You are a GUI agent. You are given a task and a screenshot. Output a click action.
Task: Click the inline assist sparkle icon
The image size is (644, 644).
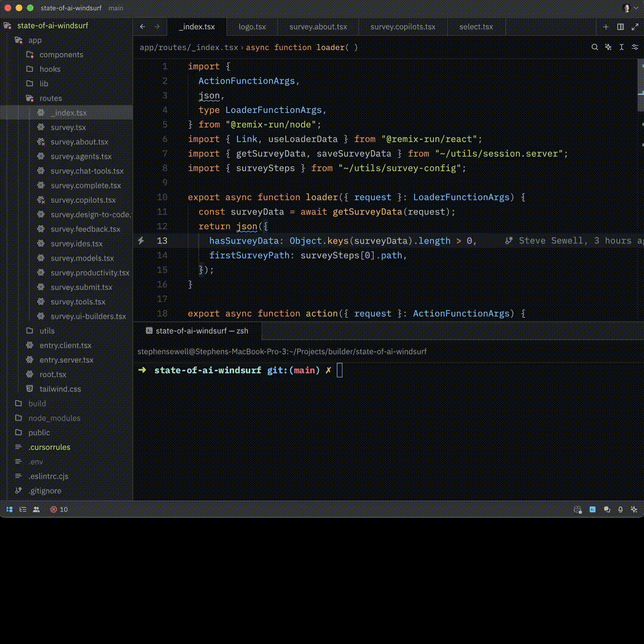pyautogui.click(x=608, y=47)
